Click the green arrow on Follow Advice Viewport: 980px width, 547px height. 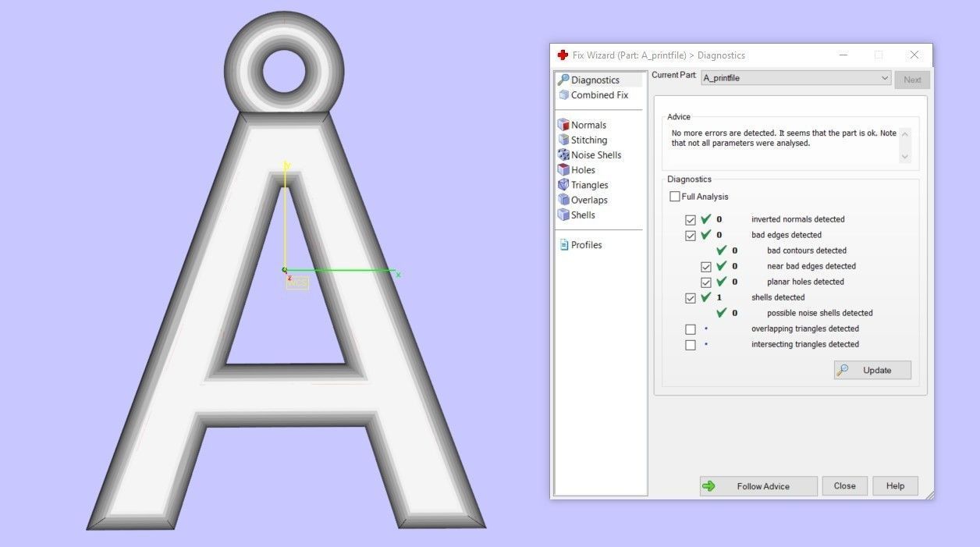tap(708, 486)
